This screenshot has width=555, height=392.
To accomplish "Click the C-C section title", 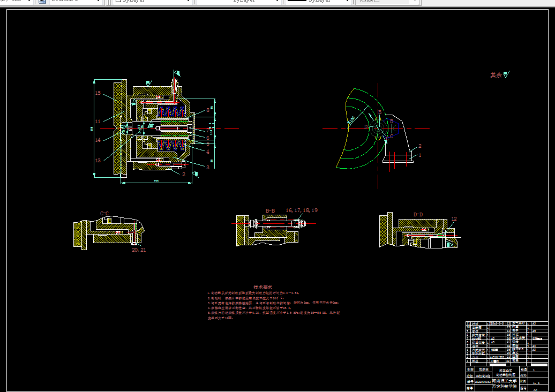I will 104,213.
